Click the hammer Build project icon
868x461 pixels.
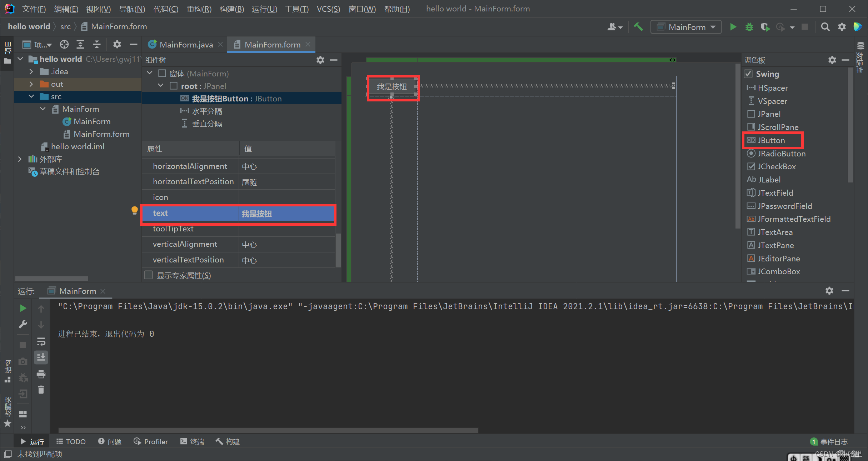[x=638, y=27]
